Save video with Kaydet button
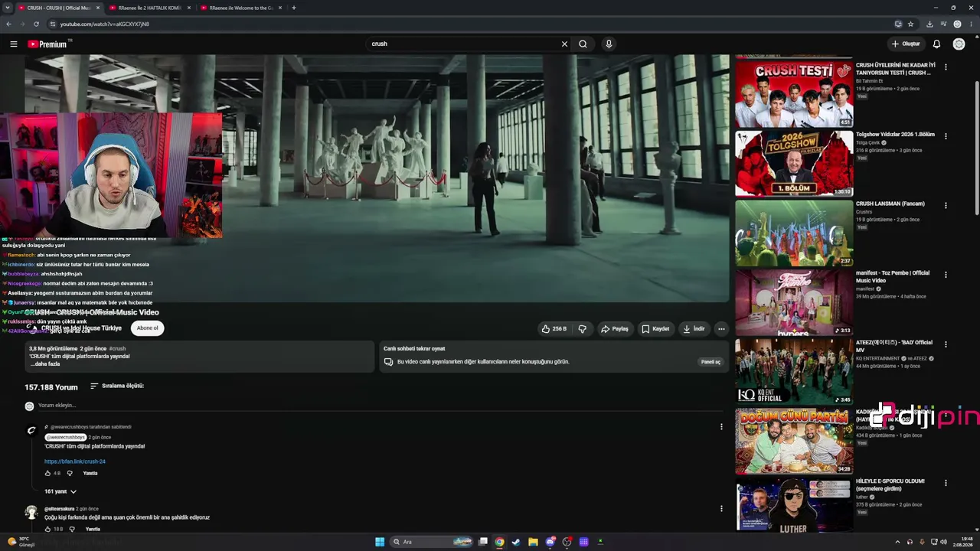 655,329
